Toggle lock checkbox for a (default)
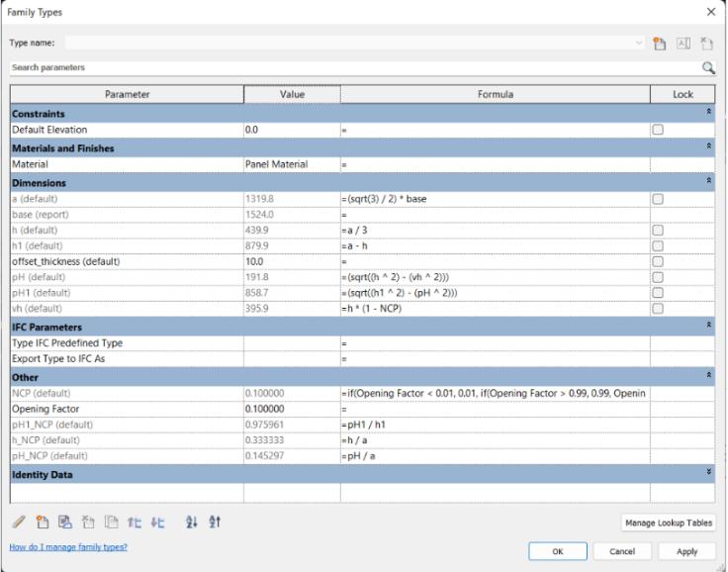The width and height of the screenshot is (728, 572). (x=658, y=199)
